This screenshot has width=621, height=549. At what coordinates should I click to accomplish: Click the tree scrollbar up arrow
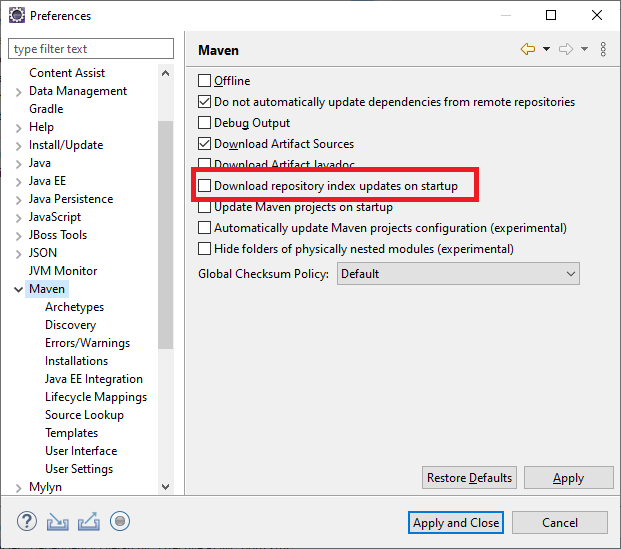click(166, 73)
